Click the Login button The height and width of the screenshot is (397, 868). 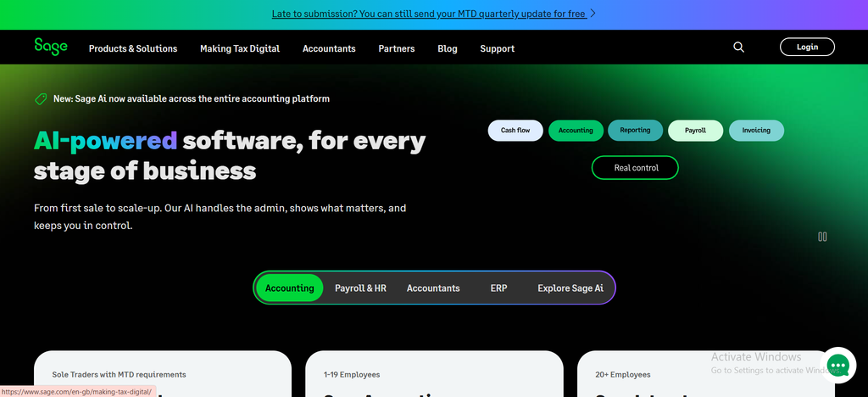pos(807,47)
